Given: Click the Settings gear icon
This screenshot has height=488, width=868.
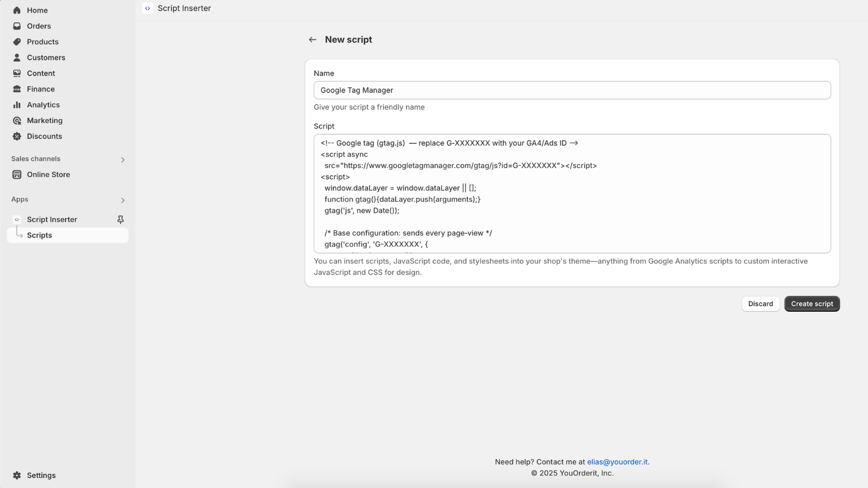Looking at the screenshot, I should click(x=17, y=476).
